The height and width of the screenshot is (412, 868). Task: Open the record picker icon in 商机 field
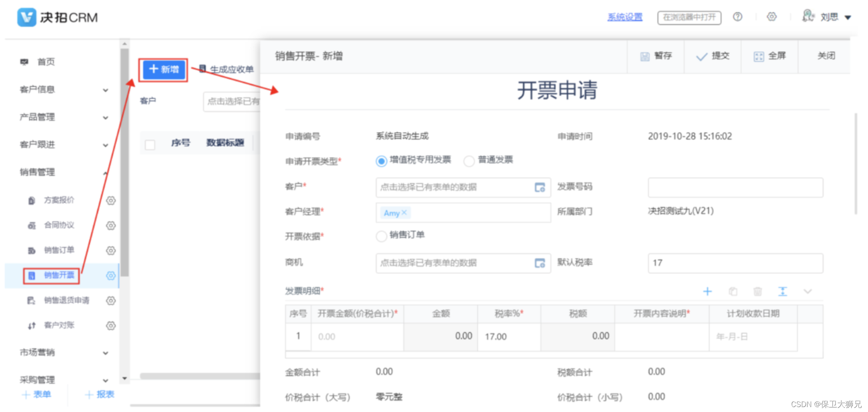(x=540, y=263)
